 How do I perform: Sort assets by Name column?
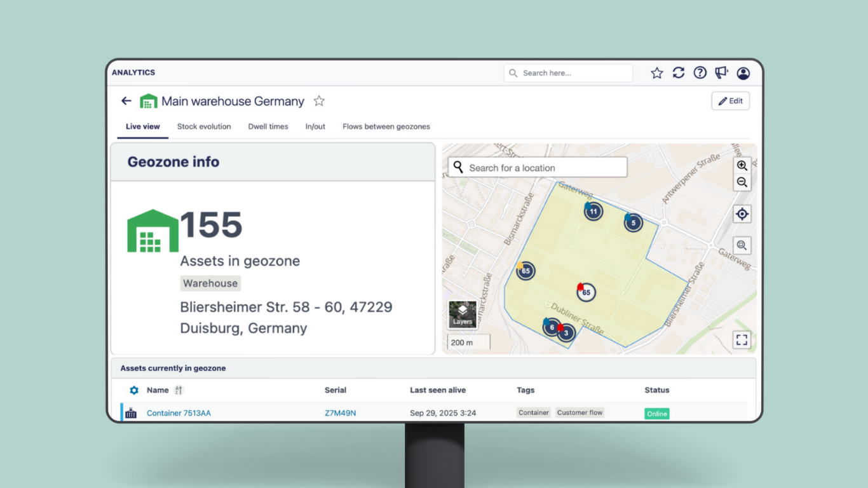pyautogui.click(x=179, y=390)
